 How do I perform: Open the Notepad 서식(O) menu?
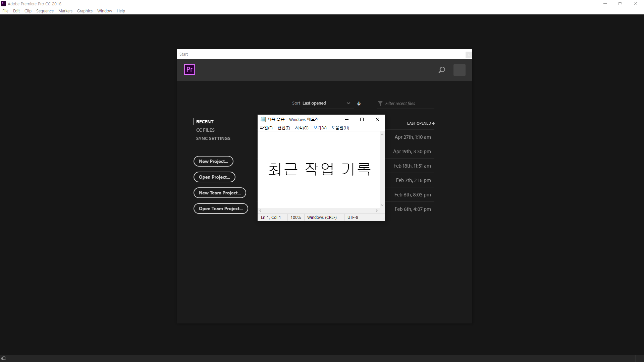tap(301, 128)
